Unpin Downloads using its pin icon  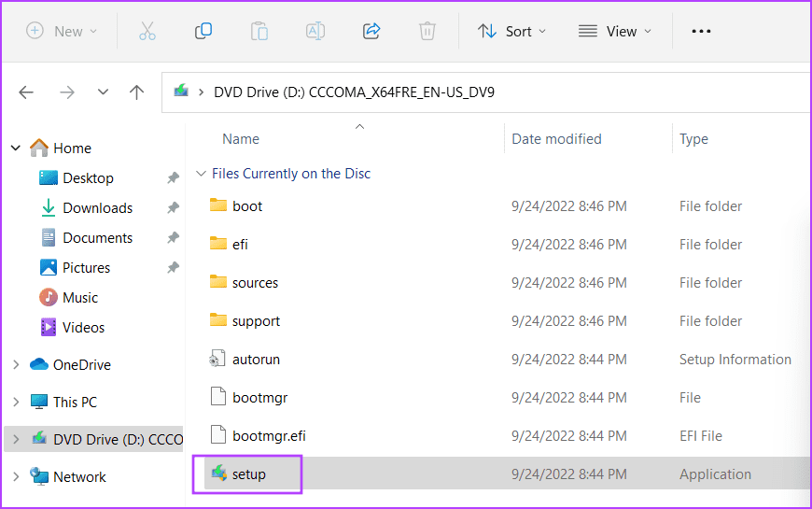click(173, 208)
